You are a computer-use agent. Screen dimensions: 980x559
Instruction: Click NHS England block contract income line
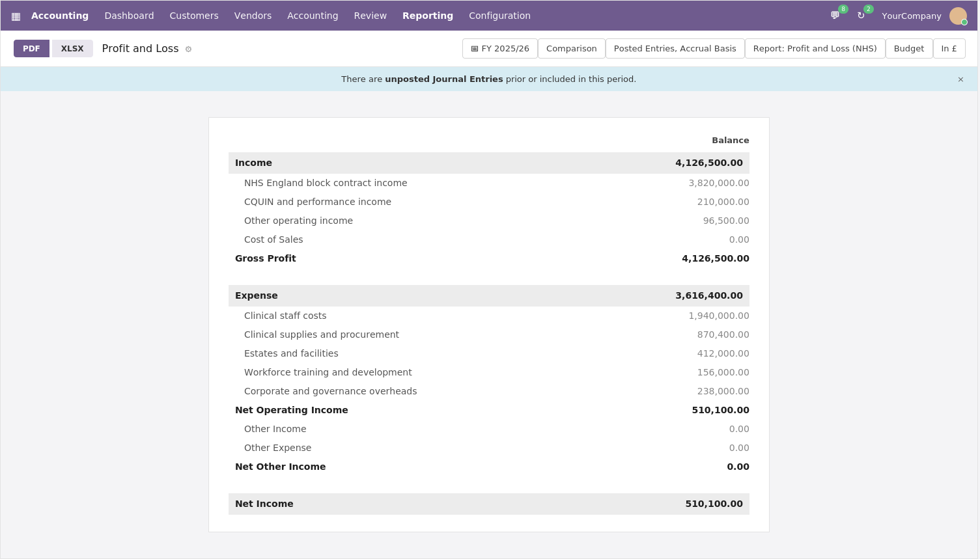point(489,183)
